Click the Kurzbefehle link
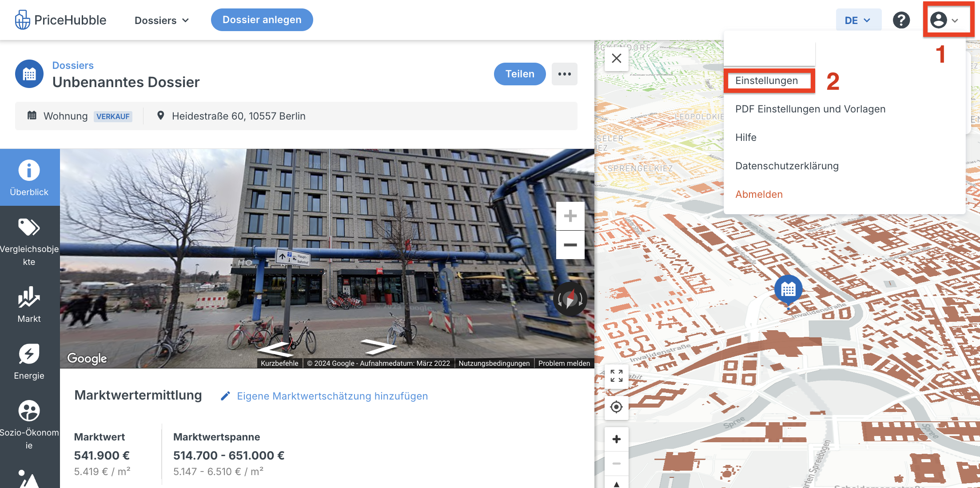Viewport: 980px width, 488px height. [x=279, y=363]
